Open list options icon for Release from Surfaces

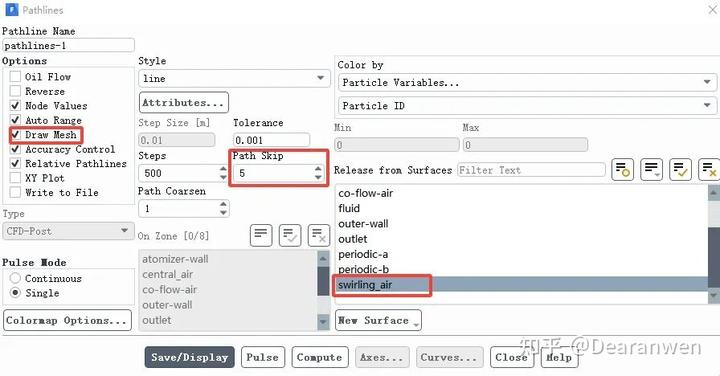pos(651,169)
